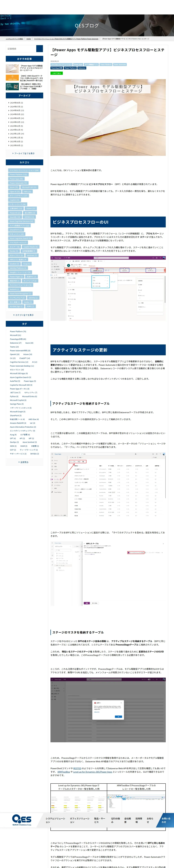Viewport: 174px width, 868px height.
Task: Expand archive month 2024年08月 (3)
Action: click(17, 103)
